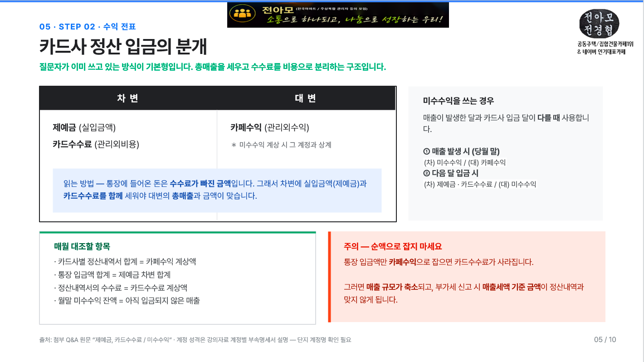Viewport: 644px width, 362px height.
Task: Click the 카페수익 (관리외수익) entry
Action: point(270,127)
